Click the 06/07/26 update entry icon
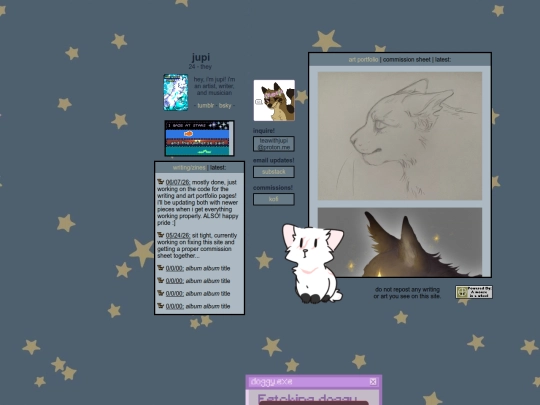The height and width of the screenshot is (405, 540). 160,181
